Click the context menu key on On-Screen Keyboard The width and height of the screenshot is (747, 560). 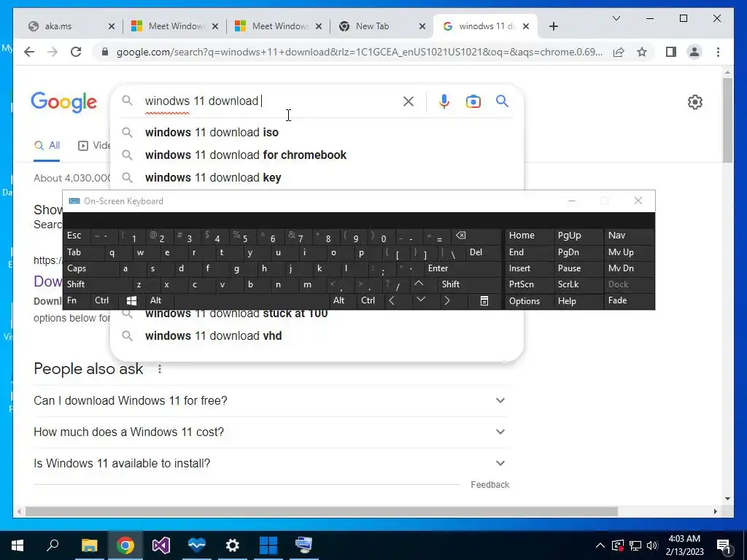(x=484, y=300)
